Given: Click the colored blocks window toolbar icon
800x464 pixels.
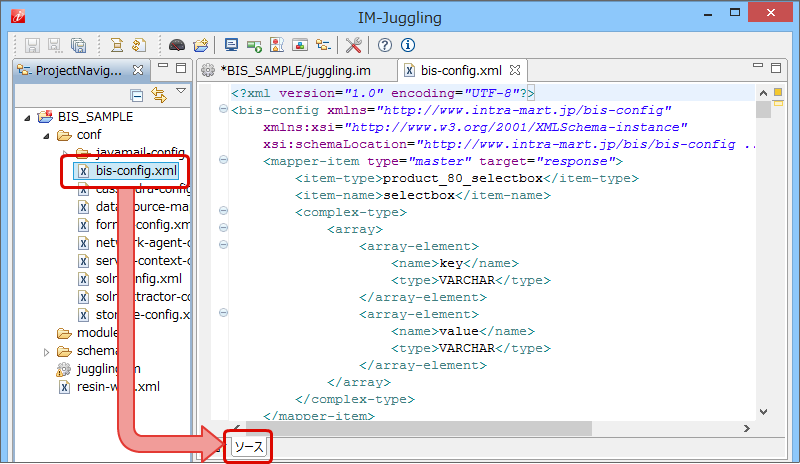Looking at the screenshot, I should coord(300,45).
